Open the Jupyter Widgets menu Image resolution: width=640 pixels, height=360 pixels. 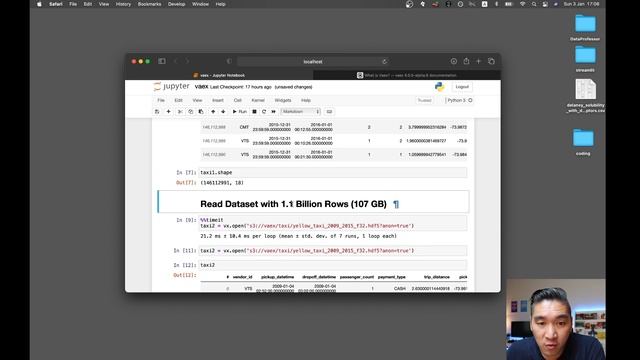(x=283, y=100)
